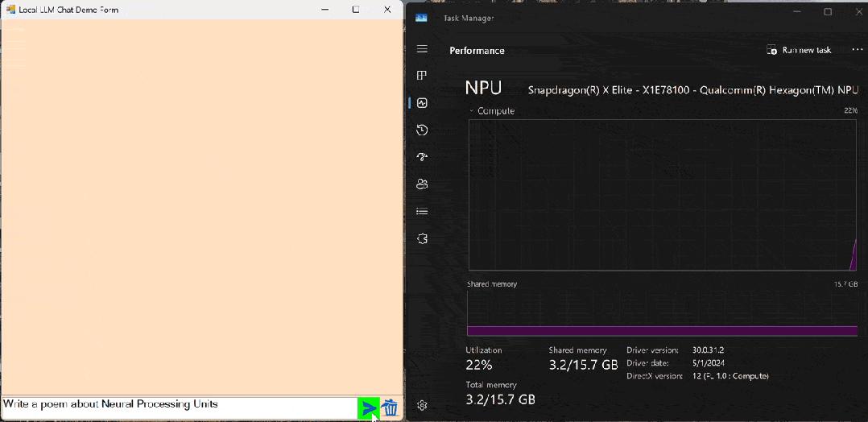Maximize the Local LLM Chat Demo window
The image size is (868, 422).
(356, 10)
